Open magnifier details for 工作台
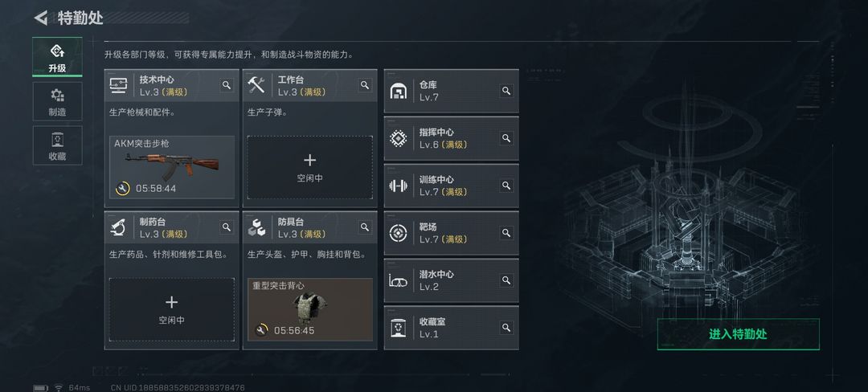 pyautogui.click(x=365, y=85)
